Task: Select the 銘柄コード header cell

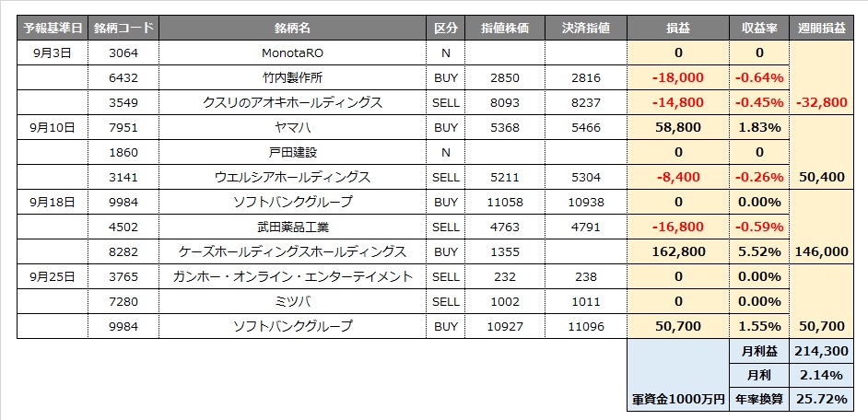Action: pos(123,29)
